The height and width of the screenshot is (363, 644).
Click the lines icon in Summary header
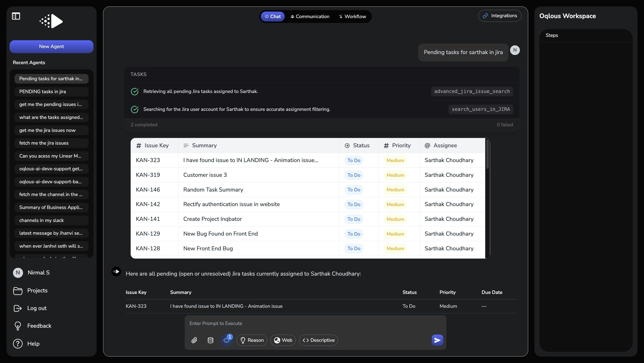(x=186, y=145)
